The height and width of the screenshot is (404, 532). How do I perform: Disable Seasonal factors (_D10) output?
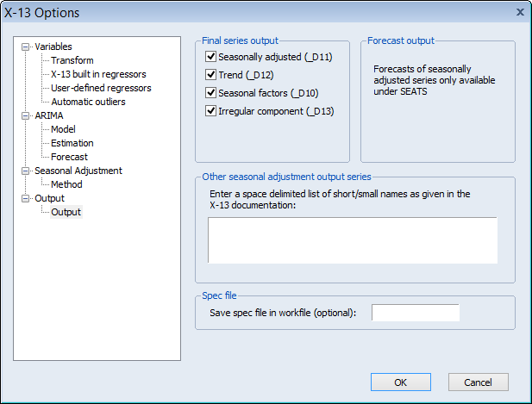[210, 93]
